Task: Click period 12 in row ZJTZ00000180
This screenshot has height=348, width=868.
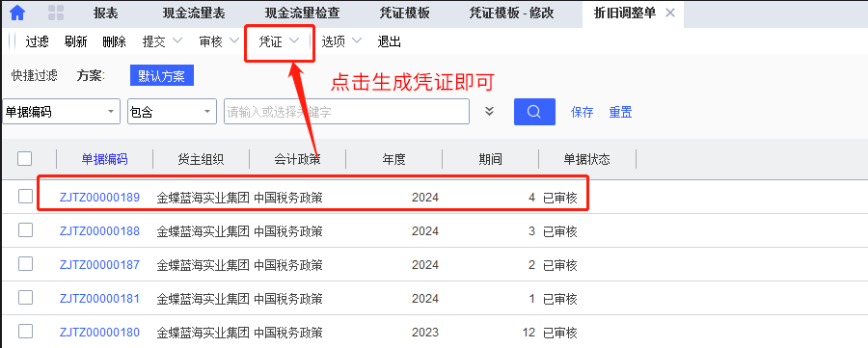Action: coord(529,333)
